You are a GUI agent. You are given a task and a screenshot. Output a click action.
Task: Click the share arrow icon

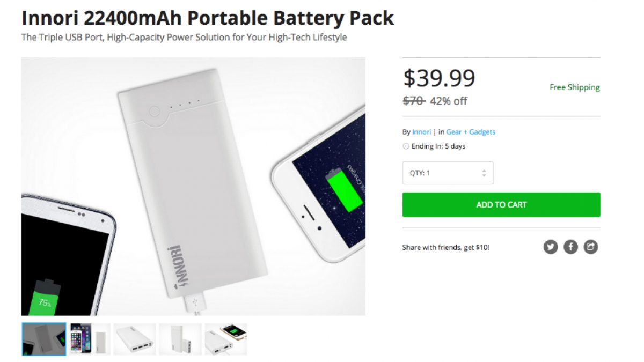(591, 247)
